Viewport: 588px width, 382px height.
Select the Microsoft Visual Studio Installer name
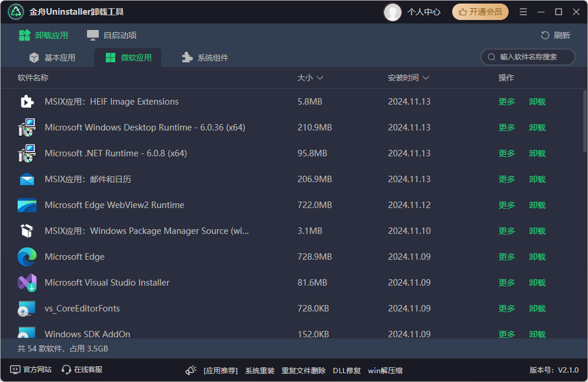(107, 283)
